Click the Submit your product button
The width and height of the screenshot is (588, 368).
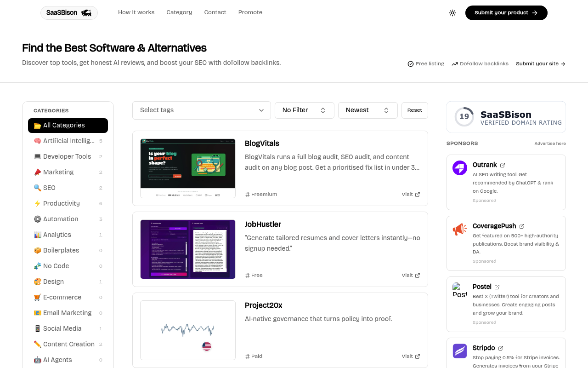pyautogui.click(x=506, y=13)
